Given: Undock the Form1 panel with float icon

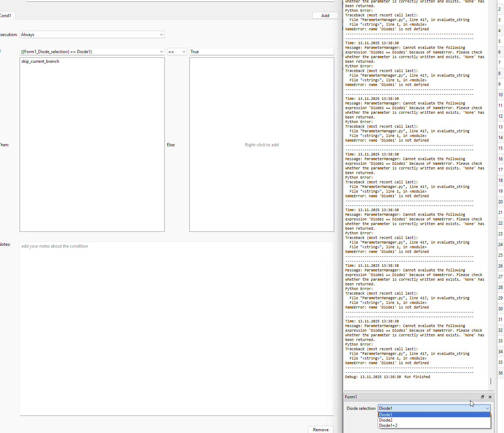Looking at the screenshot, I should (483, 397).
